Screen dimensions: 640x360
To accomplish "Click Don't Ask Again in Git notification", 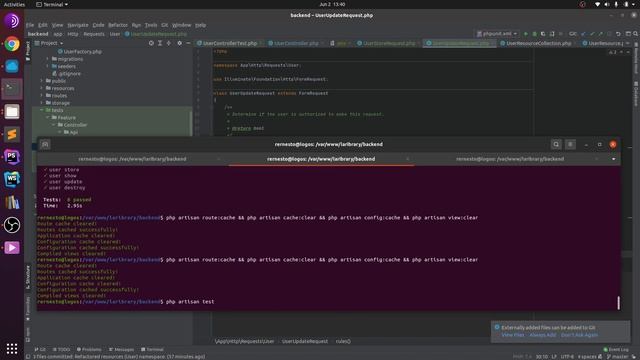I will (579, 335).
